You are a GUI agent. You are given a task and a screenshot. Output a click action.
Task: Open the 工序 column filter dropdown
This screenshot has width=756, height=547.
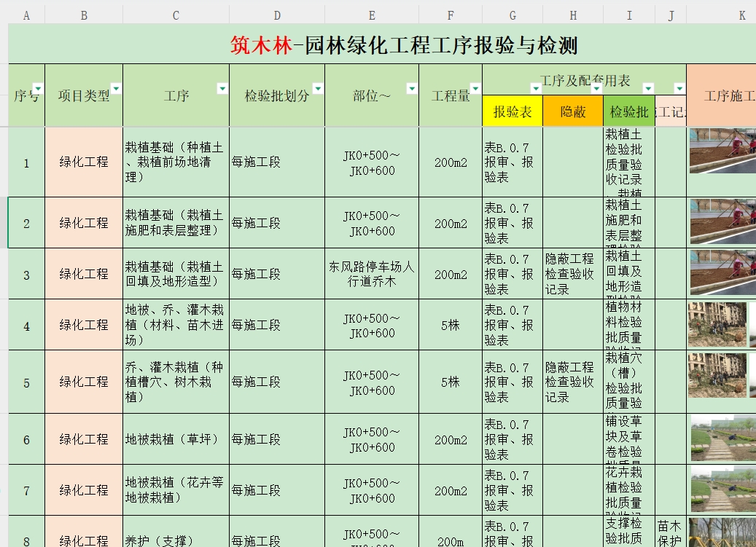pos(222,89)
